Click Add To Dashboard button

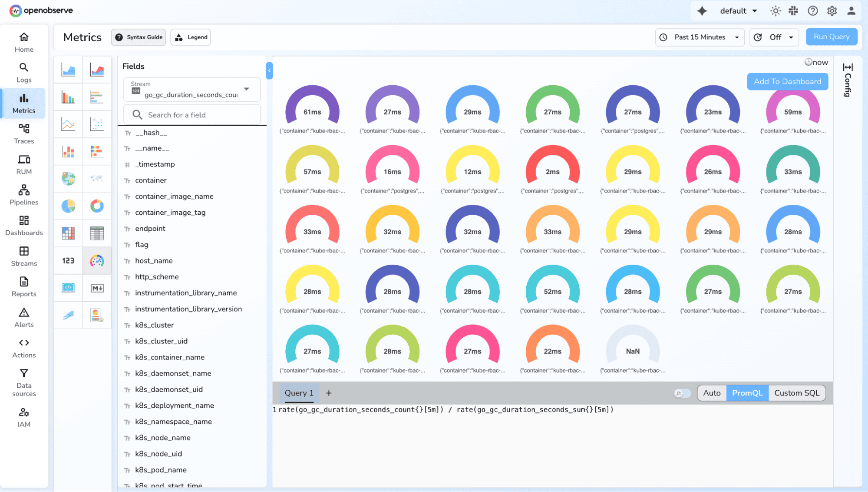pyautogui.click(x=787, y=82)
